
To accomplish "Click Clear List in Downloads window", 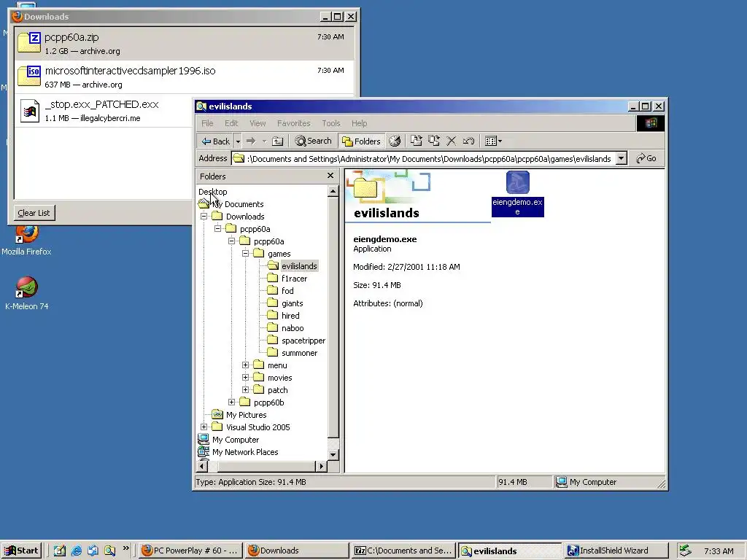I will click(x=34, y=213).
